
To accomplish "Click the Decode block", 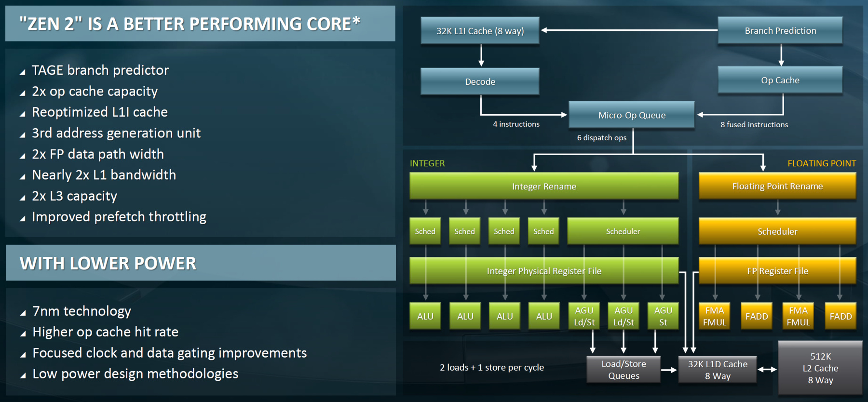I will point(480,81).
